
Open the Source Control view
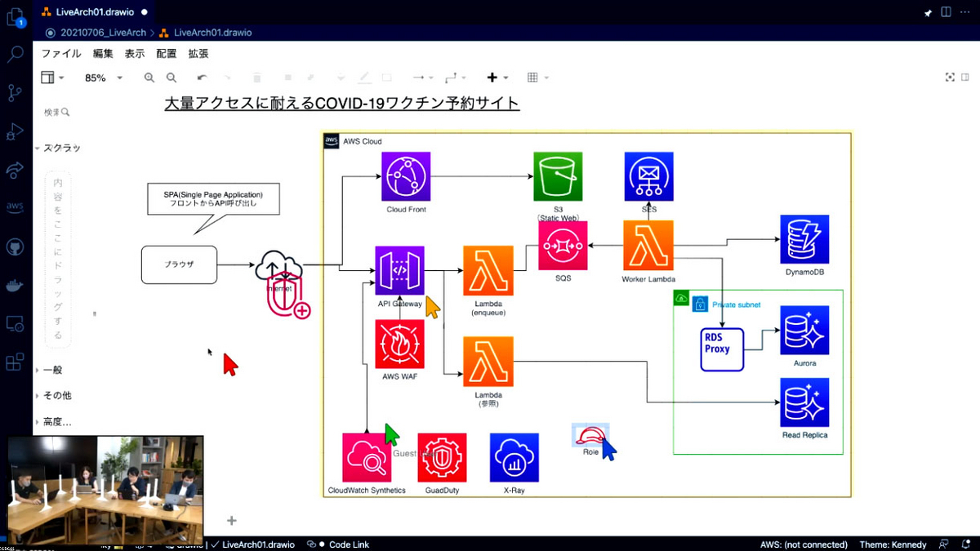[x=16, y=93]
